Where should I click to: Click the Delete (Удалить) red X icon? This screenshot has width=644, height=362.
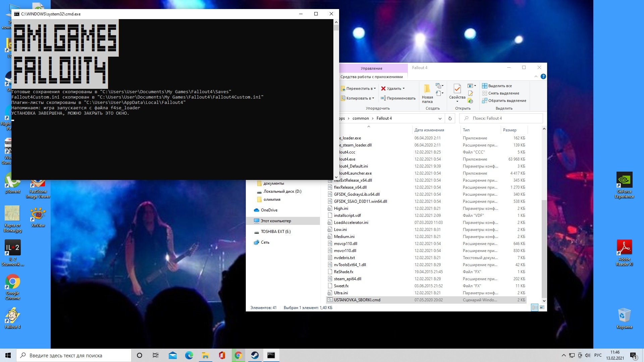pos(383,88)
